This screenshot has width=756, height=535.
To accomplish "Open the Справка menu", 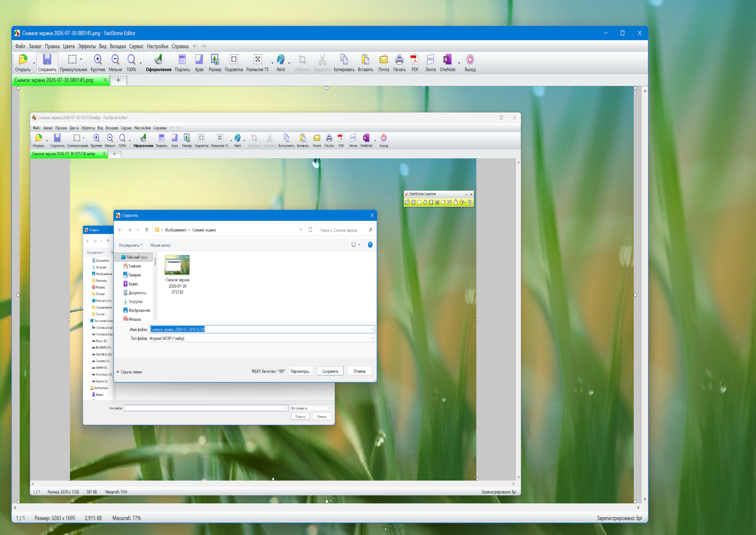I will (180, 46).
